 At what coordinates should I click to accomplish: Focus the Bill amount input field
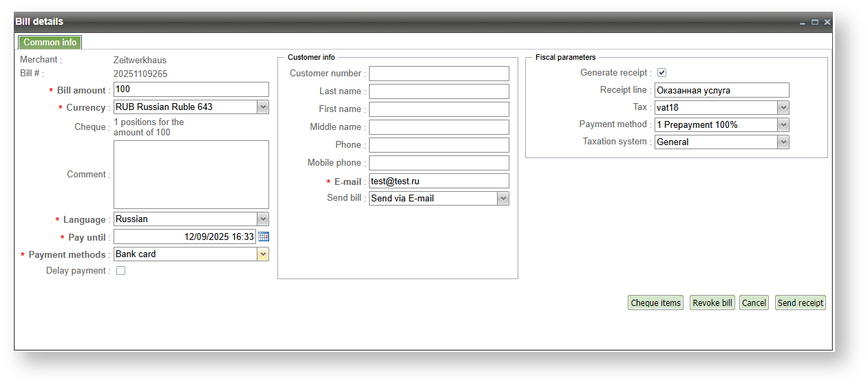(x=191, y=89)
